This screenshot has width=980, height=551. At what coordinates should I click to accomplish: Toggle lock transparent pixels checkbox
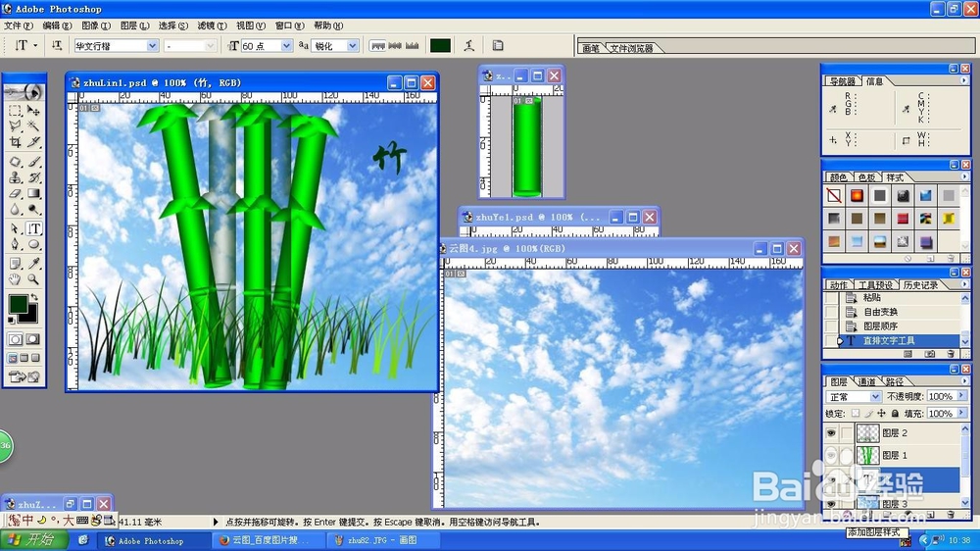coord(855,414)
